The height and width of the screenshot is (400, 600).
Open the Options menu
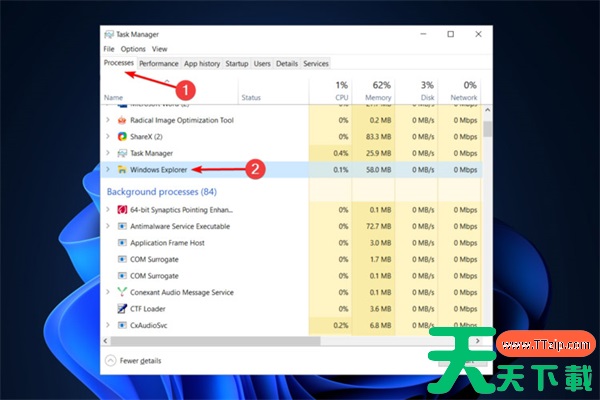click(x=133, y=48)
